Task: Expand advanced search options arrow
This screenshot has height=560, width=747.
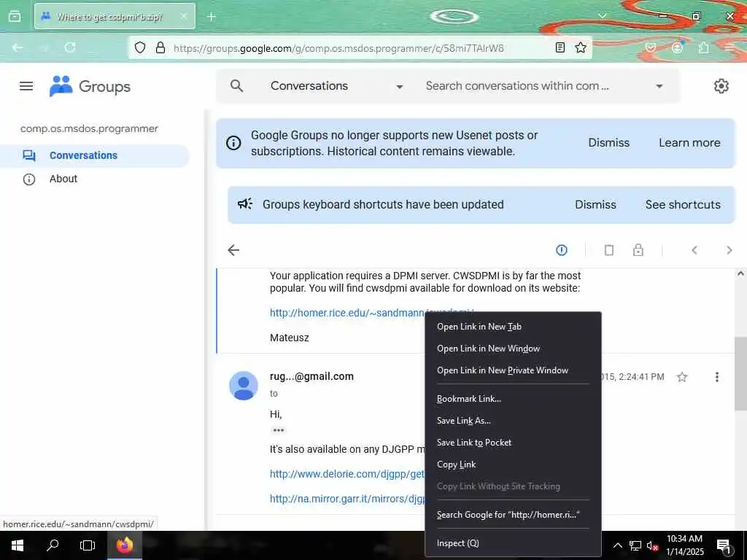Action: tap(659, 86)
